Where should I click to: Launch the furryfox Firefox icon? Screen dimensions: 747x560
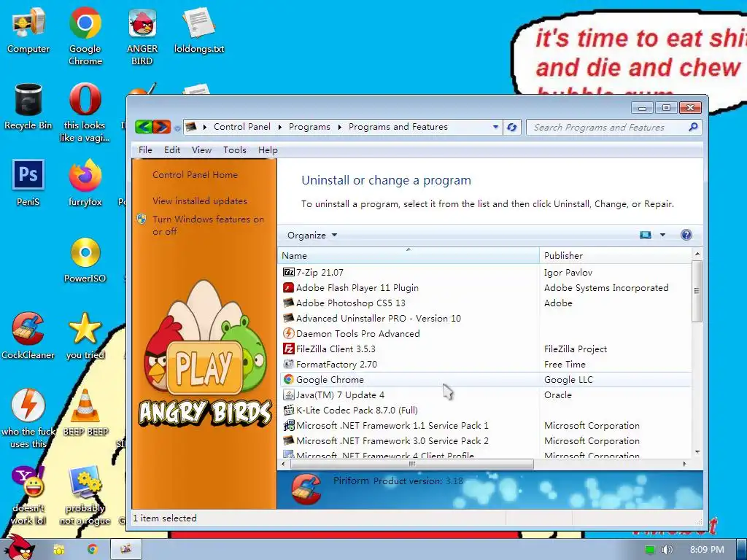click(85, 182)
